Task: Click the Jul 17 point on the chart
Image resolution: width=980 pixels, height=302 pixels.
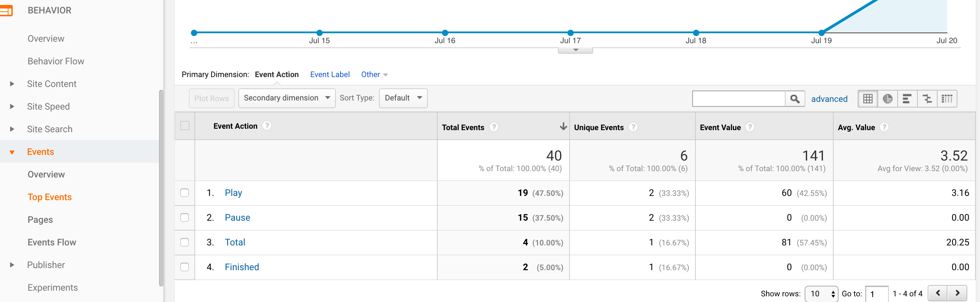Action: (x=570, y=33)
